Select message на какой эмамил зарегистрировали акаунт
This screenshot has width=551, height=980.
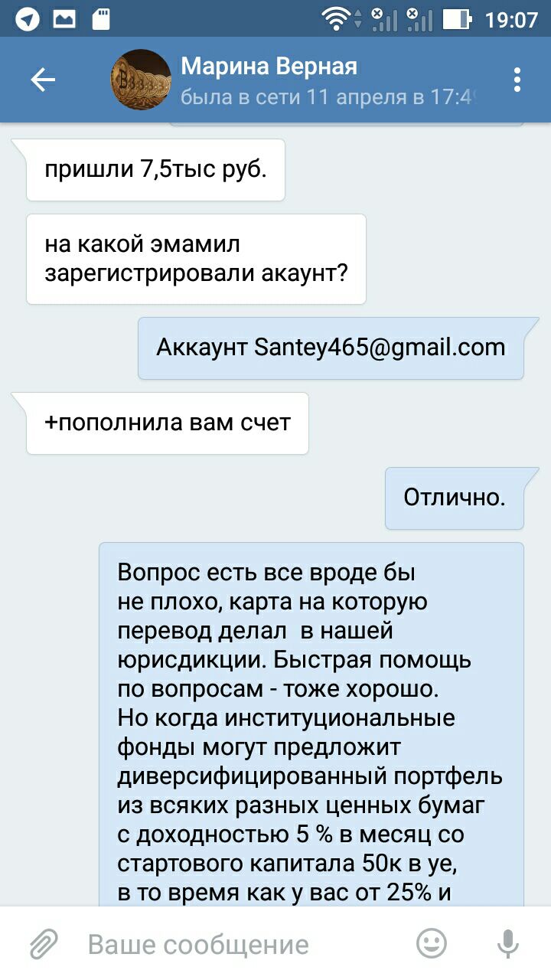(196, 259)
